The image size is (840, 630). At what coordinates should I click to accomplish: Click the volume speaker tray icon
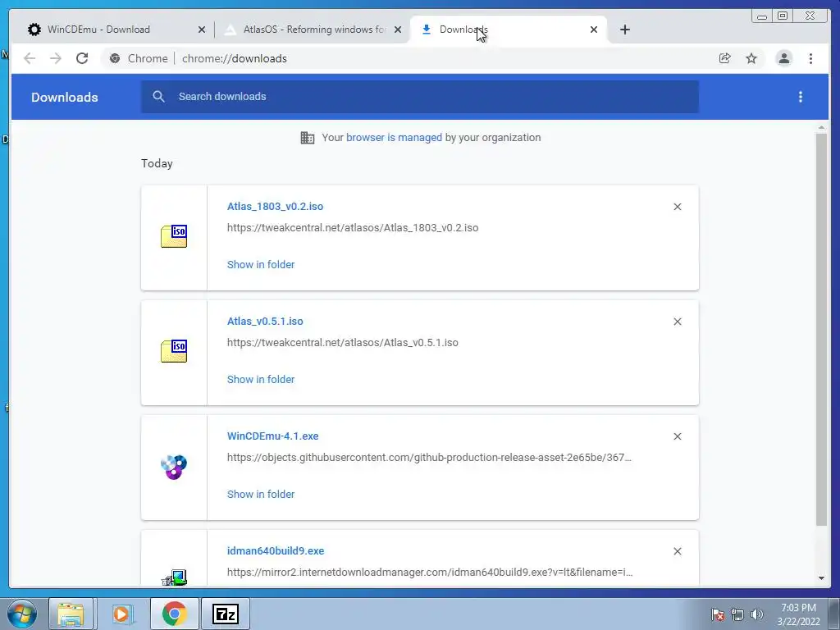coord(757,614)
